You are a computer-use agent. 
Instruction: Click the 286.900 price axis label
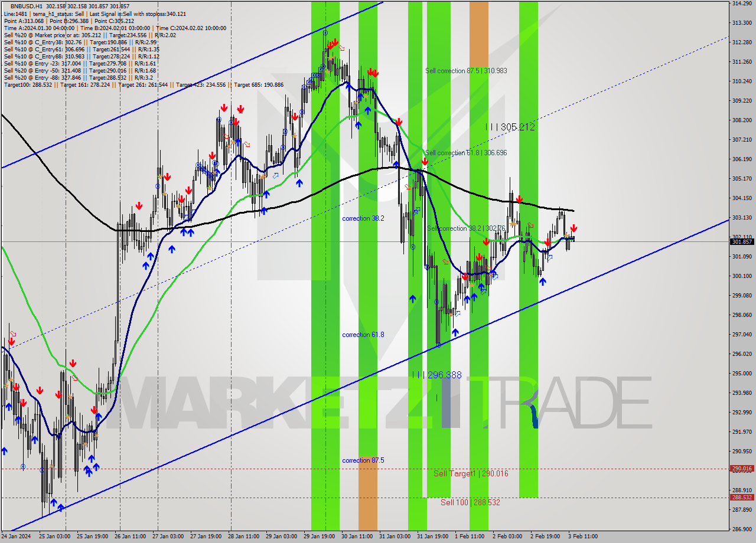pyautogui.click(x=741, y=529)
